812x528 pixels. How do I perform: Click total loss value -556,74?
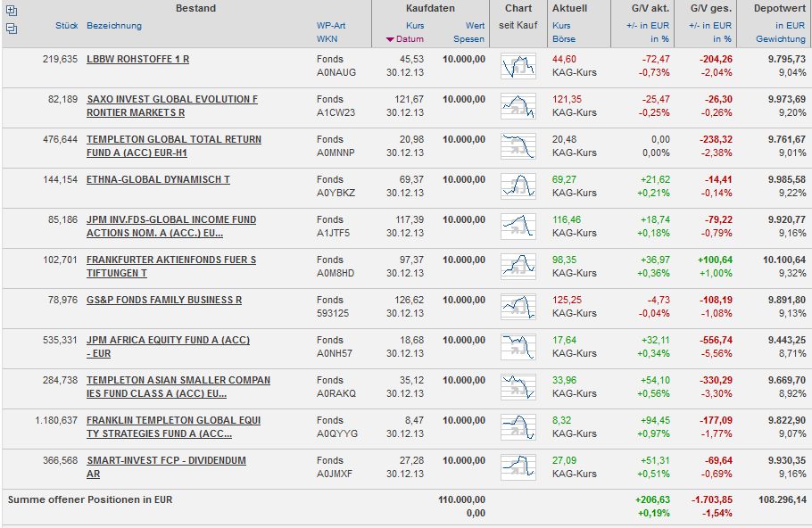point(717,340)
